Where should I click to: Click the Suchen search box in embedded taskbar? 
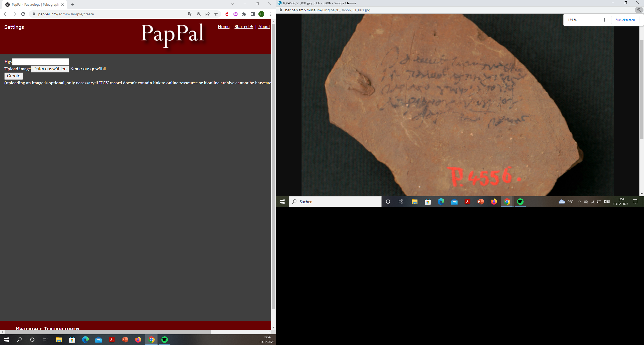click(335, 202)
